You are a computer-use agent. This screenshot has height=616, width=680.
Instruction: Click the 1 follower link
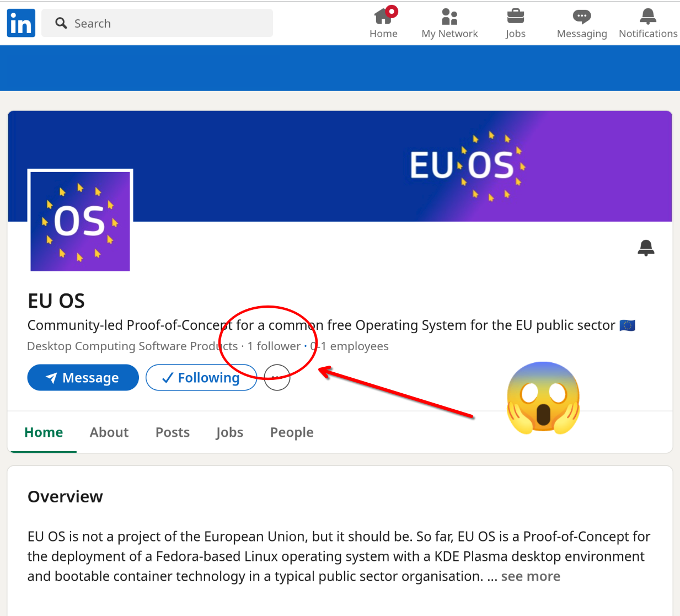click(274, 346)
